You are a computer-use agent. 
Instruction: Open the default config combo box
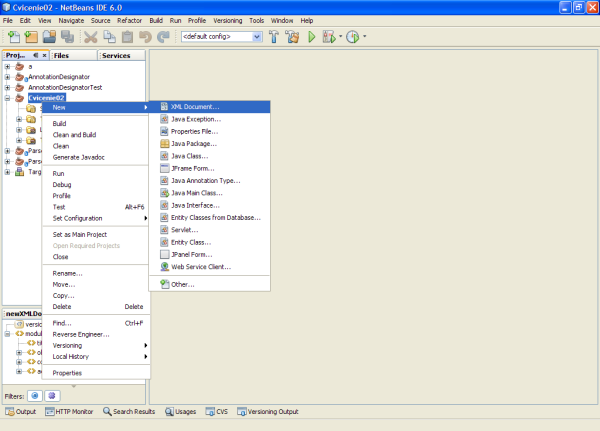click(x=222, y=37)
